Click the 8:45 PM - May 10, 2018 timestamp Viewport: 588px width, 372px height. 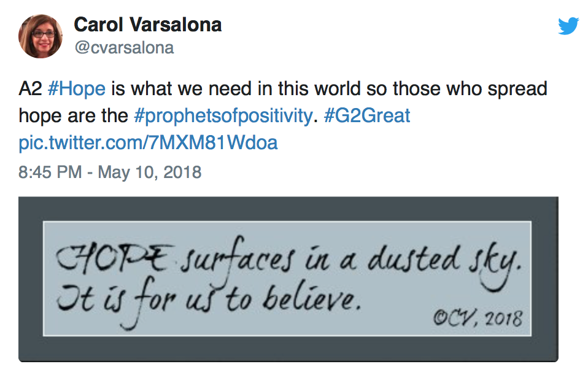coord(110,172)
